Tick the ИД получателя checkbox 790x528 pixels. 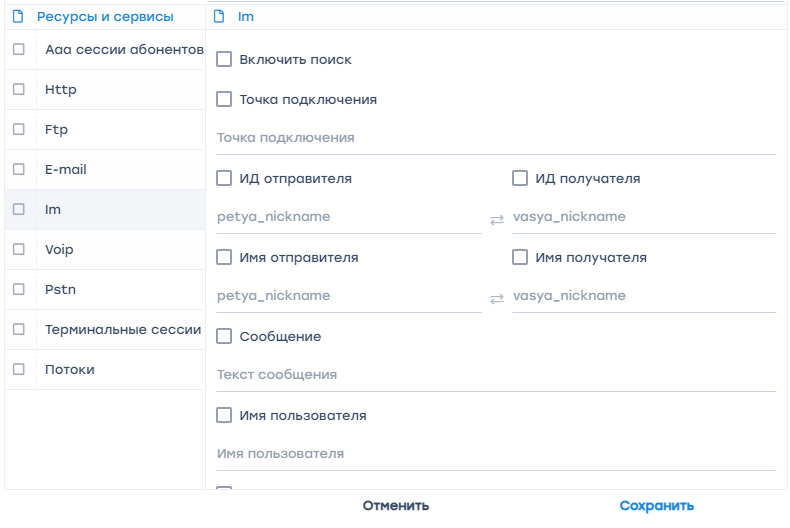pyautogui.click(x=520, y=179)
